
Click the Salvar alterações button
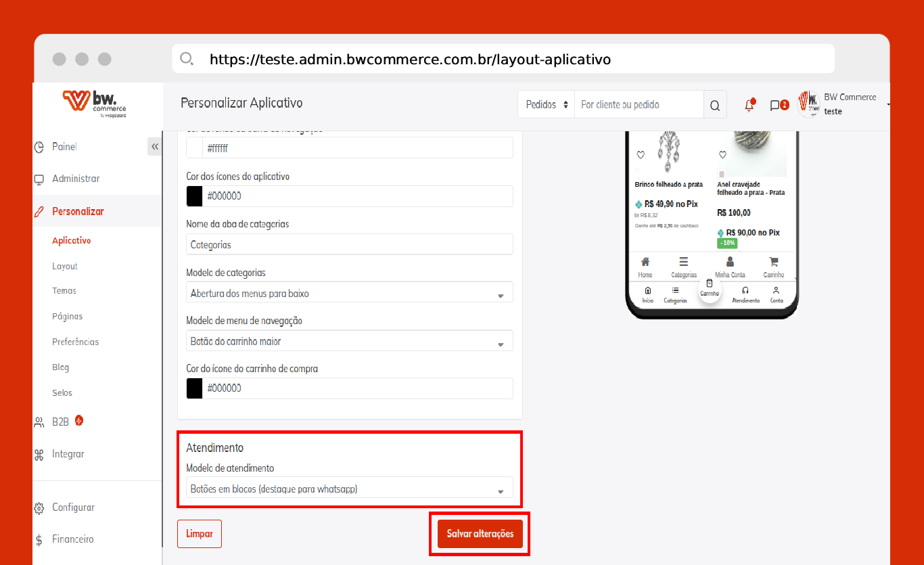480,534
